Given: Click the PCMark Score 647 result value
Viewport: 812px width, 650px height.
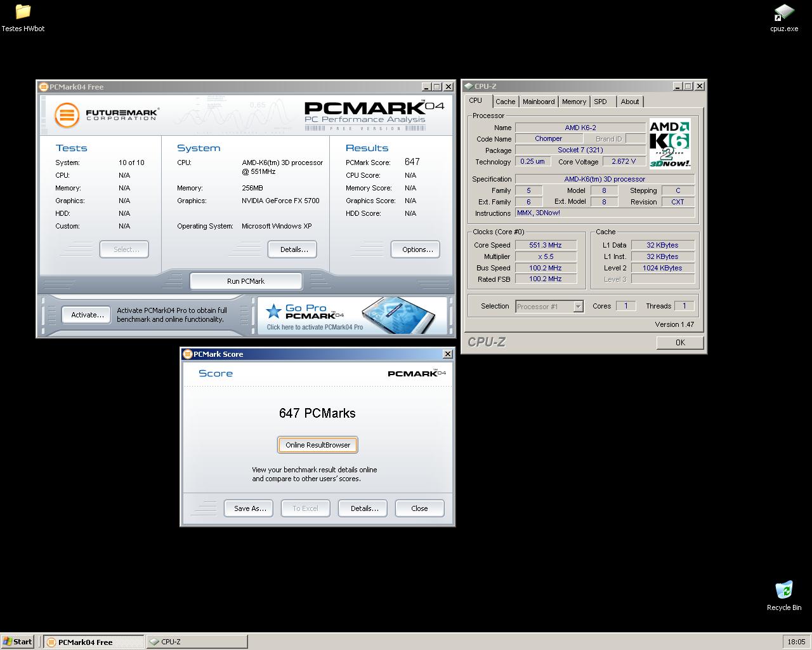Looking at the screenshot, I should click(x=412, y=162).
